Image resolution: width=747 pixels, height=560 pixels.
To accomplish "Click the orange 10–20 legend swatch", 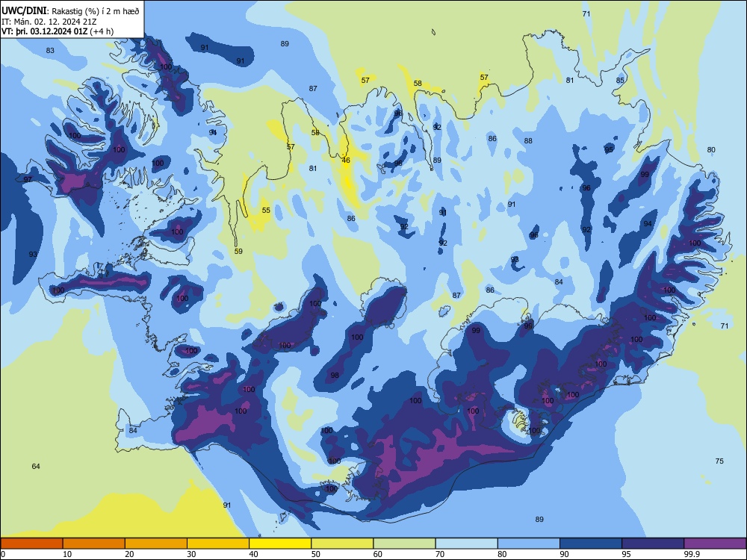I will point(94,544).
